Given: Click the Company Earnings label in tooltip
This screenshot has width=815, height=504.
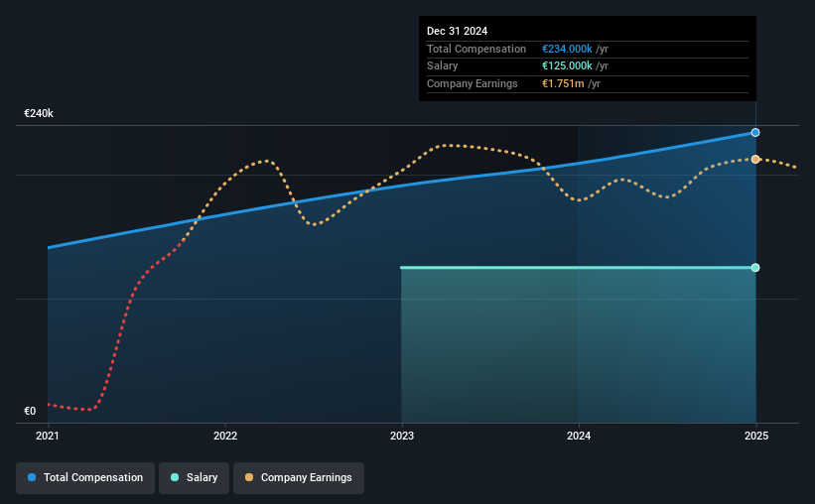Looking at the screenshot, I should pos(472,83).
